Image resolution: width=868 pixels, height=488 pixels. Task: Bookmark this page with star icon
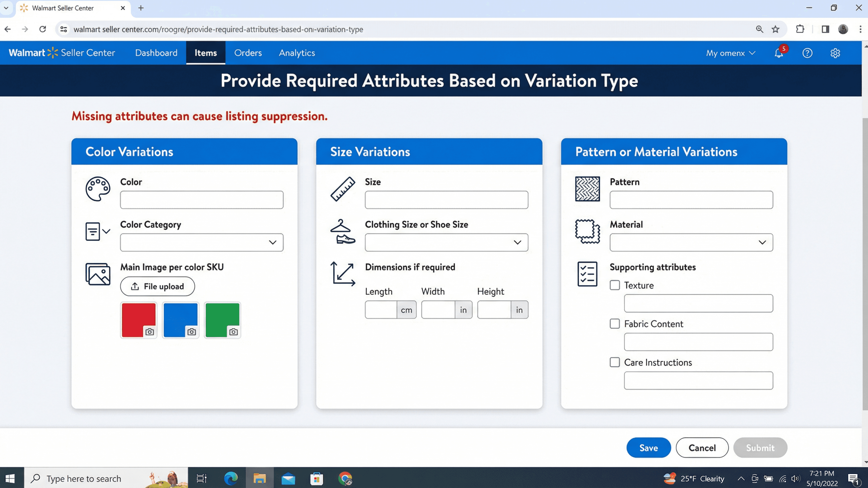pos(776,29)
